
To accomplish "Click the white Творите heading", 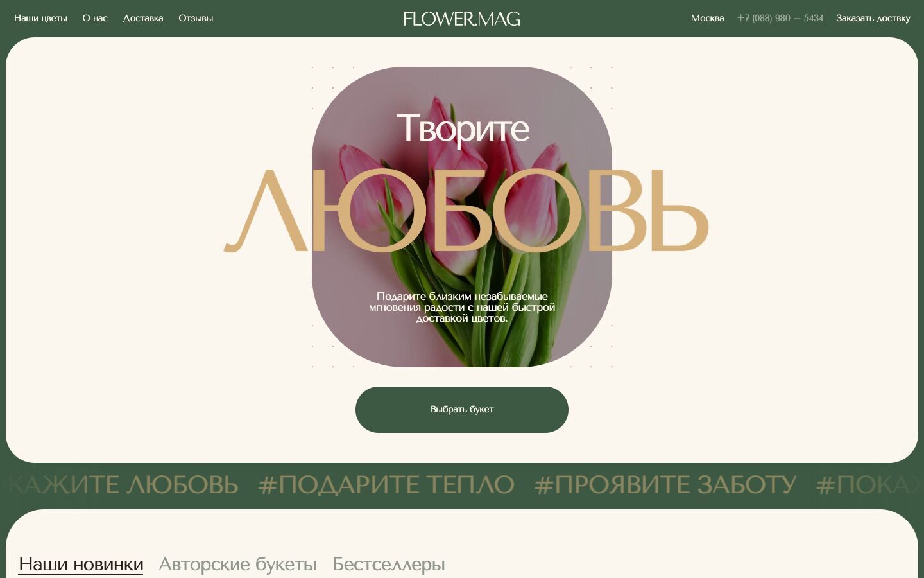I will click(x=463, y=128).
